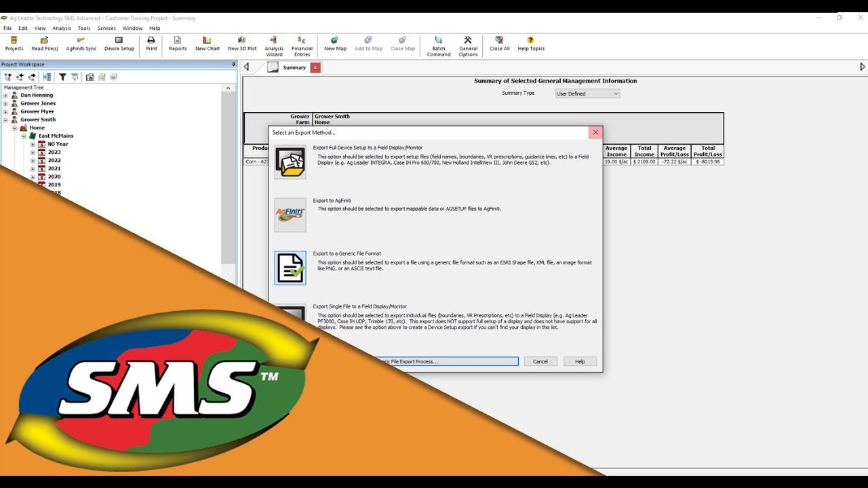Click the Total Income value $ 2109.00
This screenshot has width=868, height=488.
coord(644,162)
